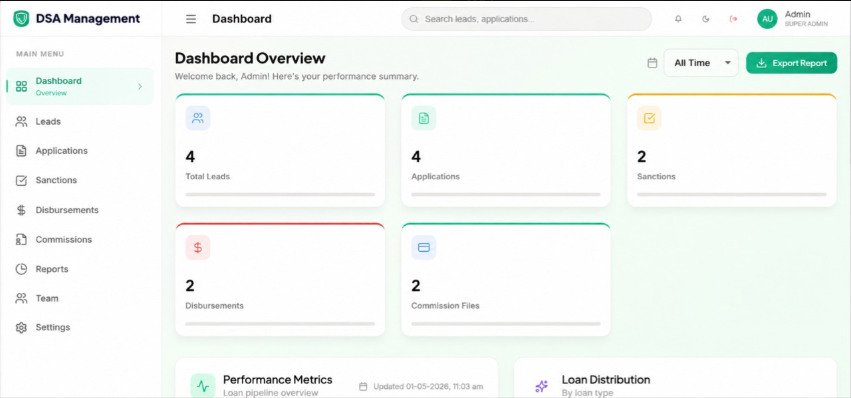Image resolution: width=851 pixels, height=398 pixels.
Task: Open Disbursements menu item
Action: (x=80, y=210)
